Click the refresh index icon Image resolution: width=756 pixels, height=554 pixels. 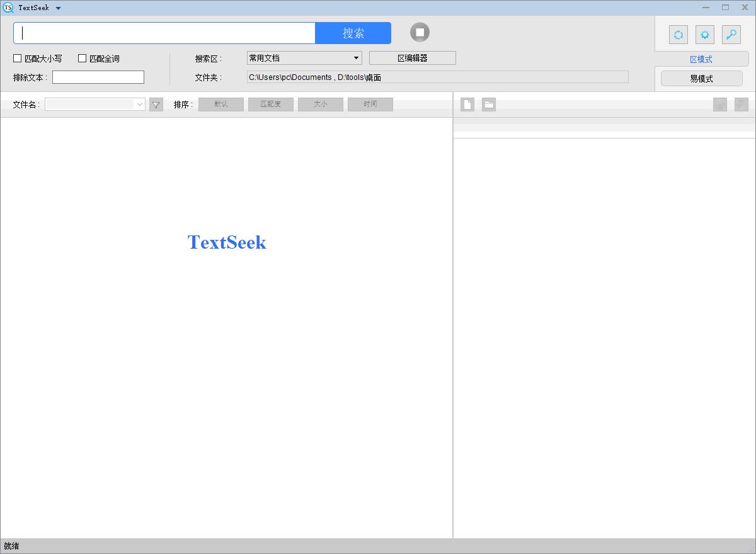coord(679,35)
